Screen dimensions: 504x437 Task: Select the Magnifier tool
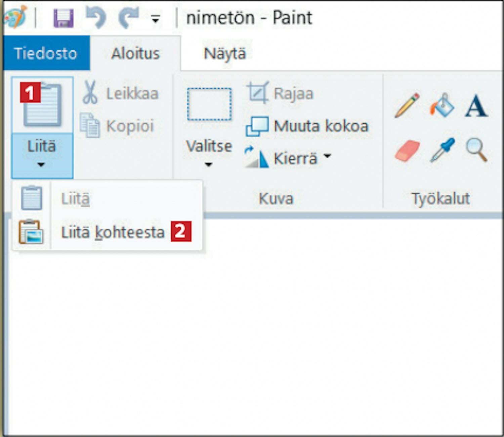[476, 150]
